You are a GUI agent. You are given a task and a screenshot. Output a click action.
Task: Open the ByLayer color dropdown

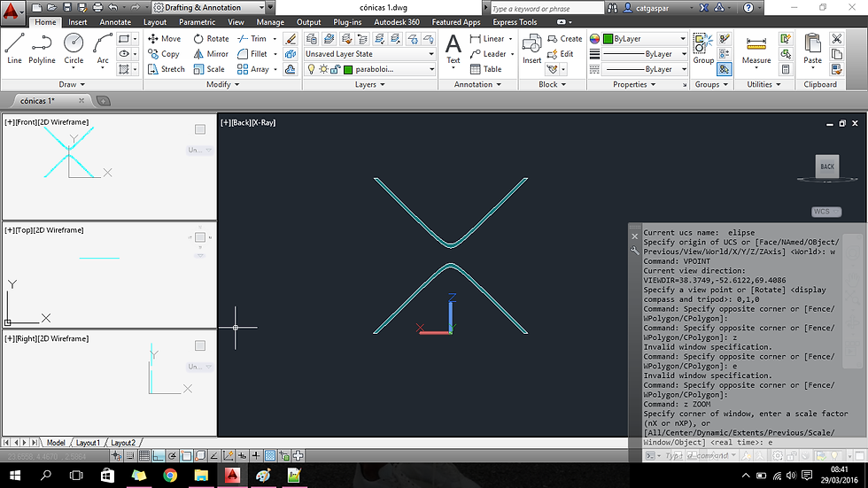(645, 39)
